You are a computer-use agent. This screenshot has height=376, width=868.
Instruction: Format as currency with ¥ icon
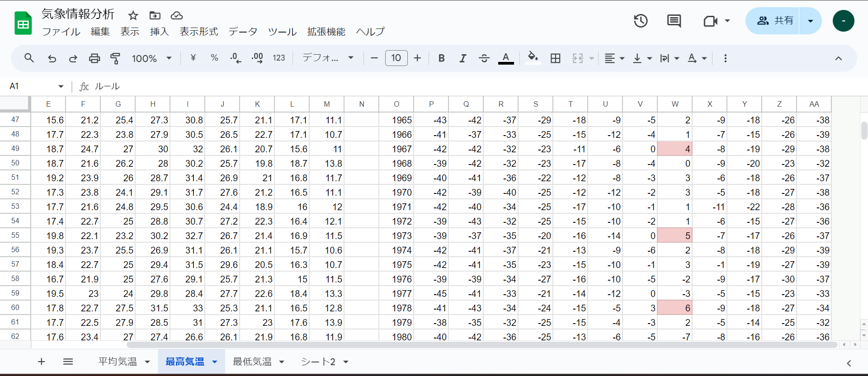tap(193, 58)
